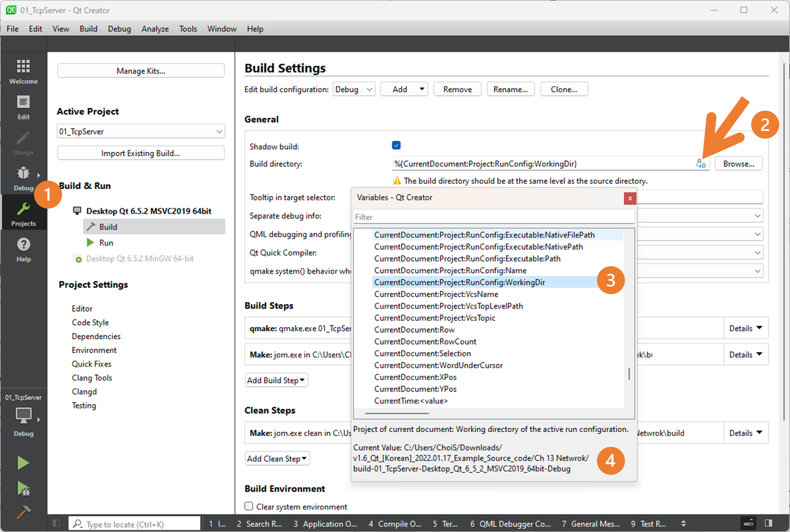Screen dimensions: 790x532
Task: Open the Edit menu
Action: [35, 29]
